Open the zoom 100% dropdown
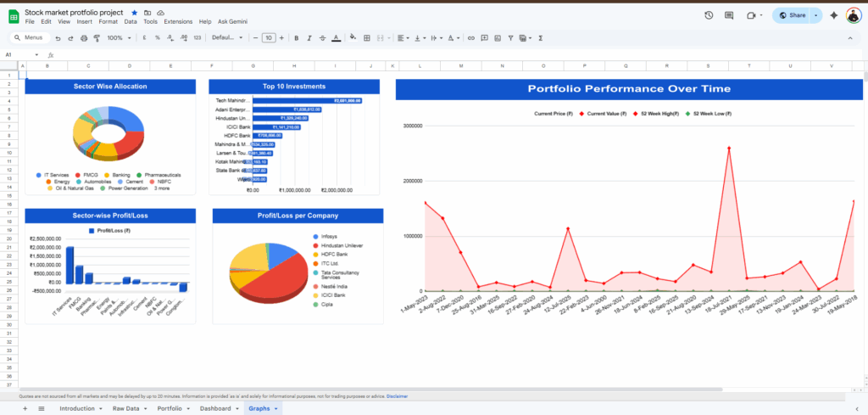 pyautogui.click(x=119, y=38)
